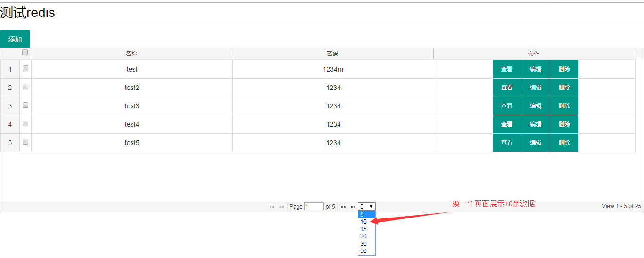Go to next page pager icon
Viewport: 644px width, 258px height.
click(344, 207)
